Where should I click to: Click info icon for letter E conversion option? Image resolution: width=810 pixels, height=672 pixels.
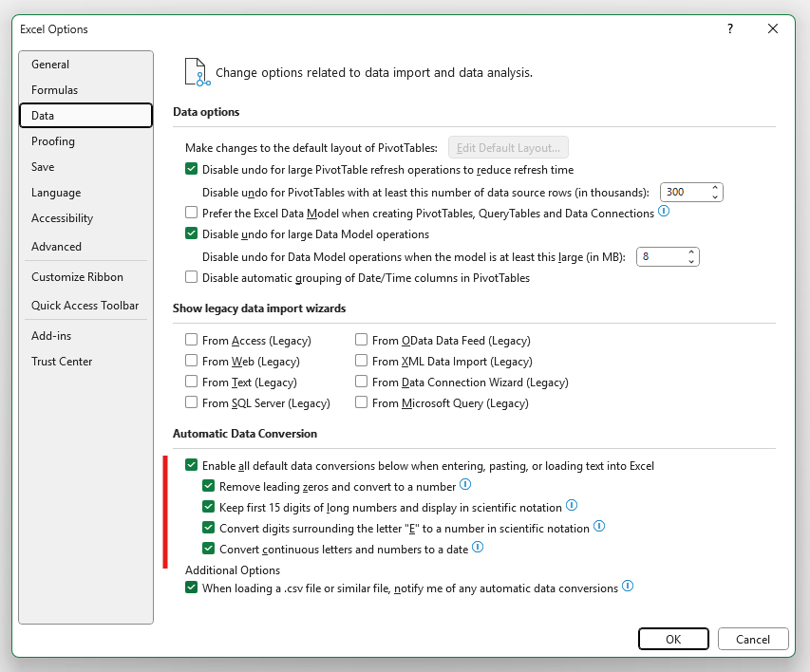coord(599,527)
